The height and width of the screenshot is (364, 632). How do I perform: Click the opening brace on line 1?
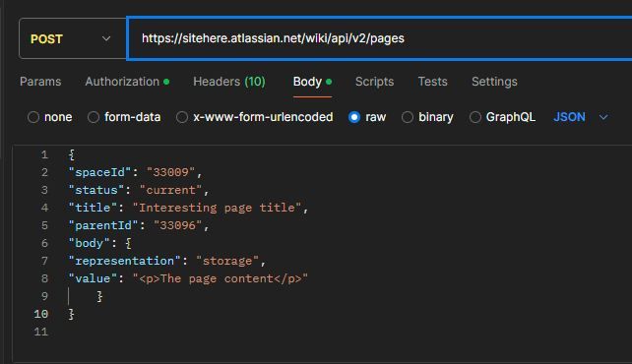coord(71,154)
